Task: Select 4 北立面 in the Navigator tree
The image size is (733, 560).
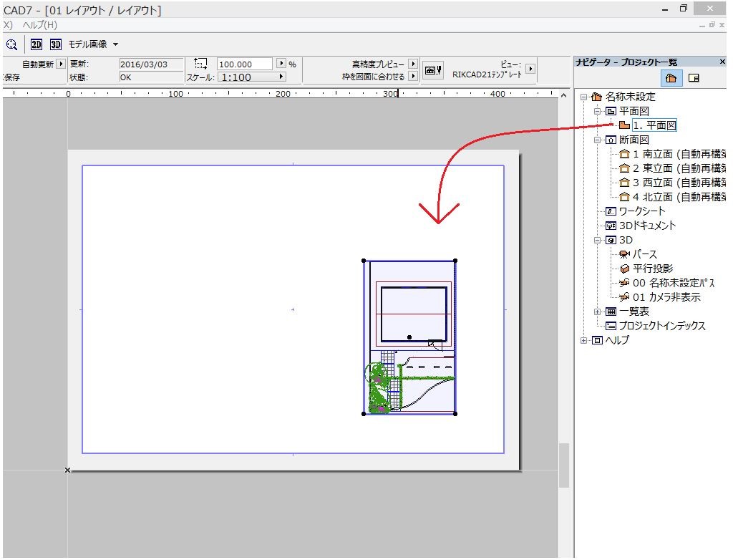Action: (x=680, y=197)
